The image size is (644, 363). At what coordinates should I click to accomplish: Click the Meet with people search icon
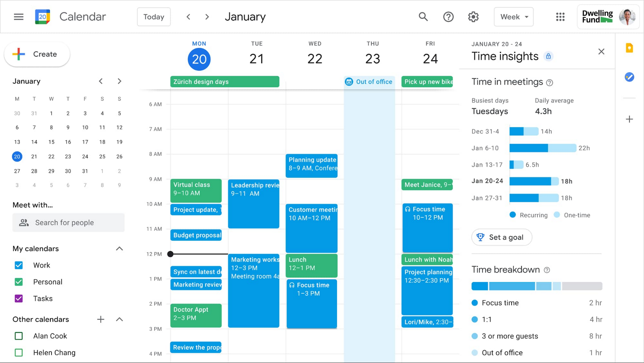tap(24, 223)
